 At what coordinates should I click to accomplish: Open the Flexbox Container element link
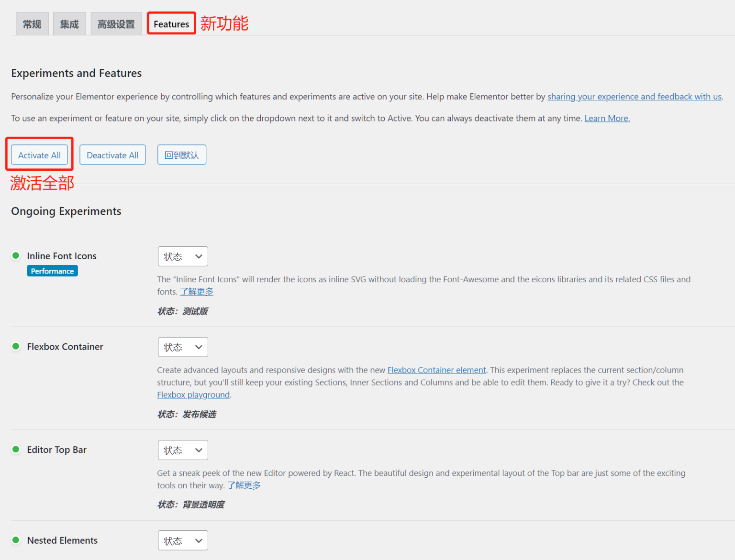tap(436, 370)
